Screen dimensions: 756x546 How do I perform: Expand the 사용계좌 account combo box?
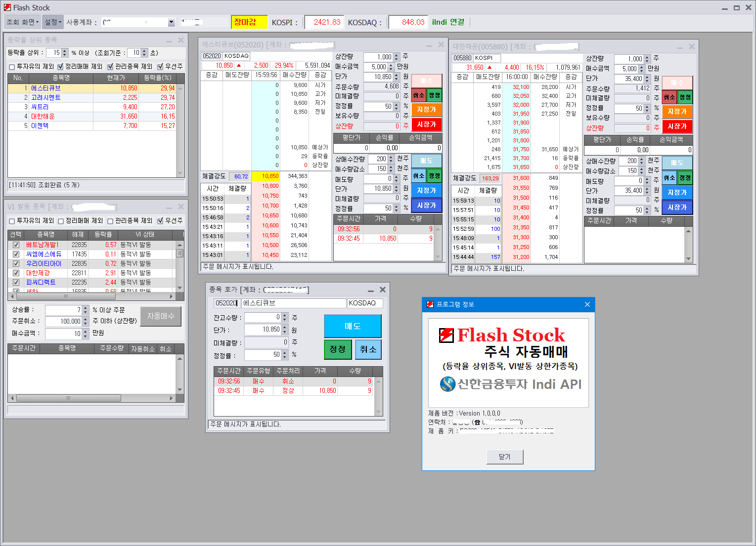point(172,22)
